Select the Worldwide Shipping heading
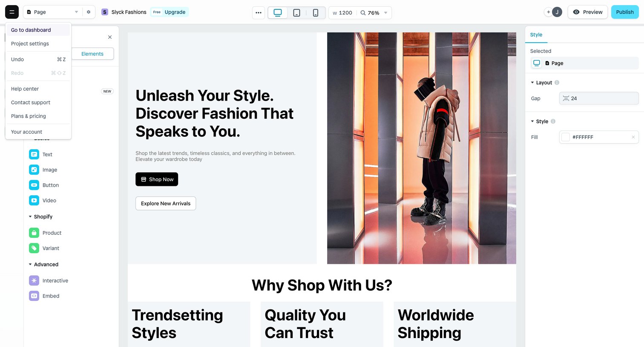 [436, 324]
